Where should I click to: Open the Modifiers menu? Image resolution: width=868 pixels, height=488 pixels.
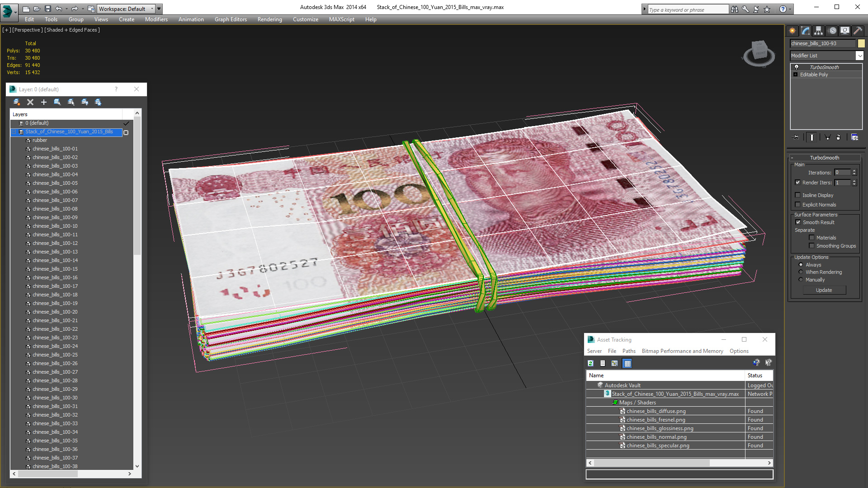pyautogui.click(x=156, y=19)
